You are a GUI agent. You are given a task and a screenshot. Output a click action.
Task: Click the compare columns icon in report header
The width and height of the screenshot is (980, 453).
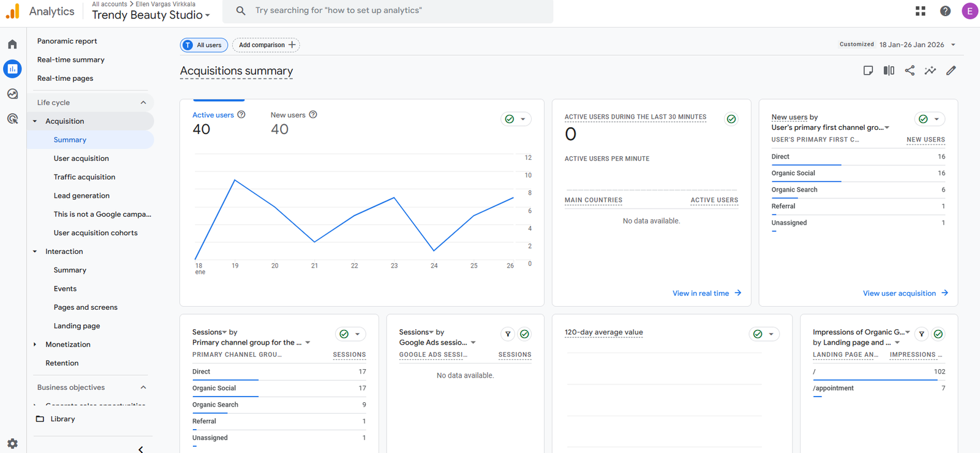click(889, 70)
